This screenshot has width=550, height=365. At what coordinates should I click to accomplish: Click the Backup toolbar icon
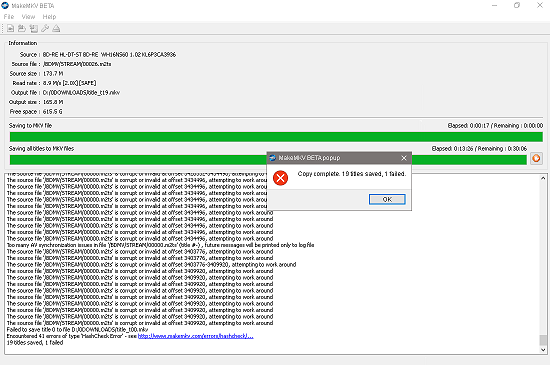[x=34, y=29]
